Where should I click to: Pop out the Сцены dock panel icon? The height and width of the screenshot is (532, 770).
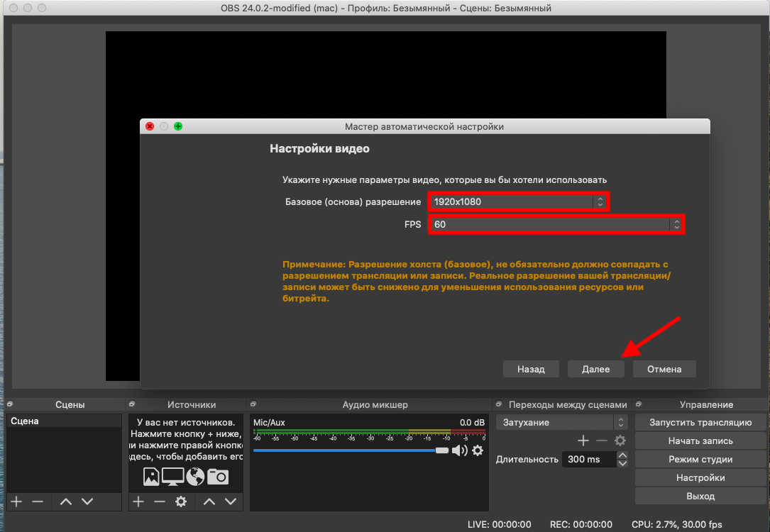10,404
